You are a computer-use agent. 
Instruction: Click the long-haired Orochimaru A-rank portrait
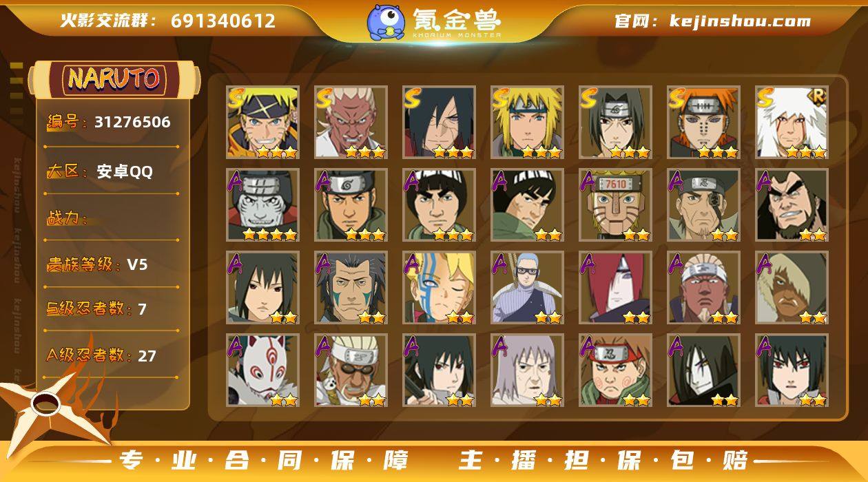(703, 370)
